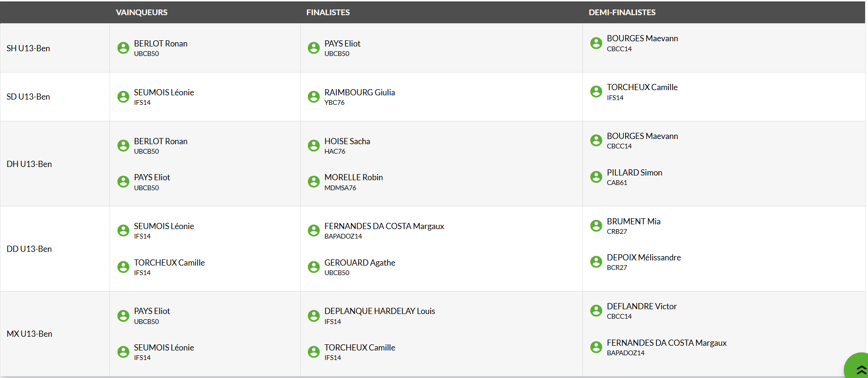This screenshot has width=868, height=378.
Task: Open PAYS Eliot in the SH U13-Ben finalists
Action: tap(342, 44)
